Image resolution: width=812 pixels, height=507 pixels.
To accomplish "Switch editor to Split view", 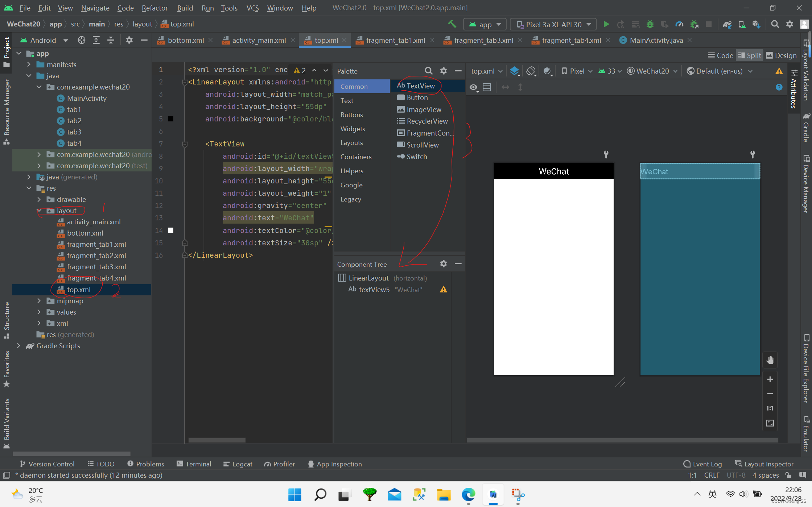I will pyautogui.click(x=750, y=55).
